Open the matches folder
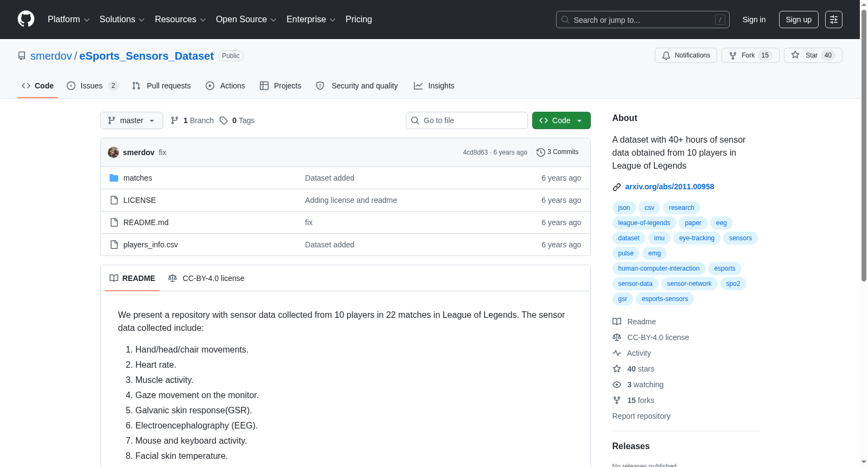The width and height of the screenshot is (868, 467). [138, 178]
